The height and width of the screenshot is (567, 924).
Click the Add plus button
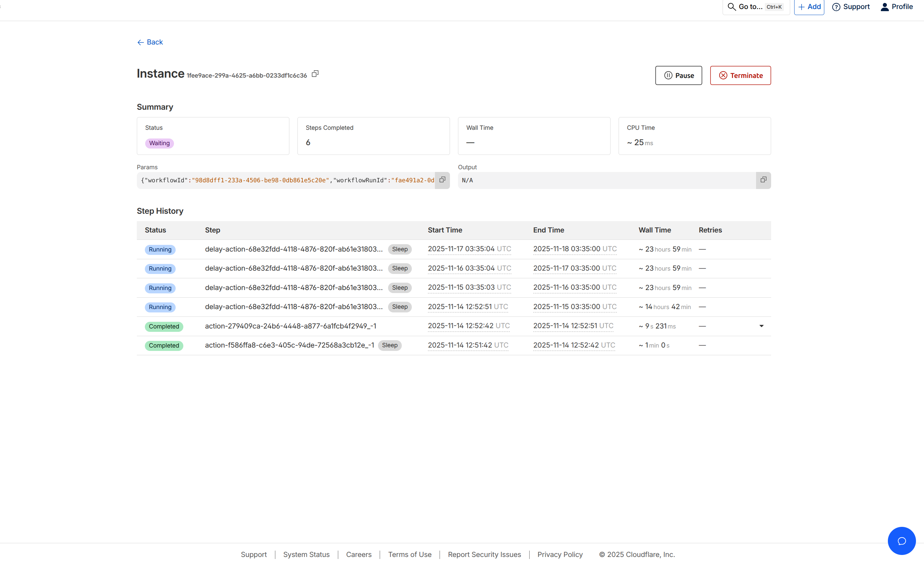809,7
